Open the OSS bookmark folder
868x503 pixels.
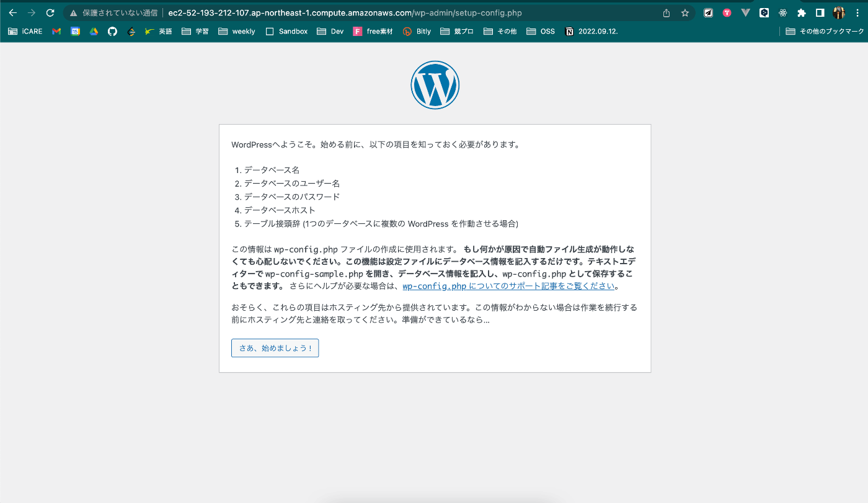tap(541, 31)
